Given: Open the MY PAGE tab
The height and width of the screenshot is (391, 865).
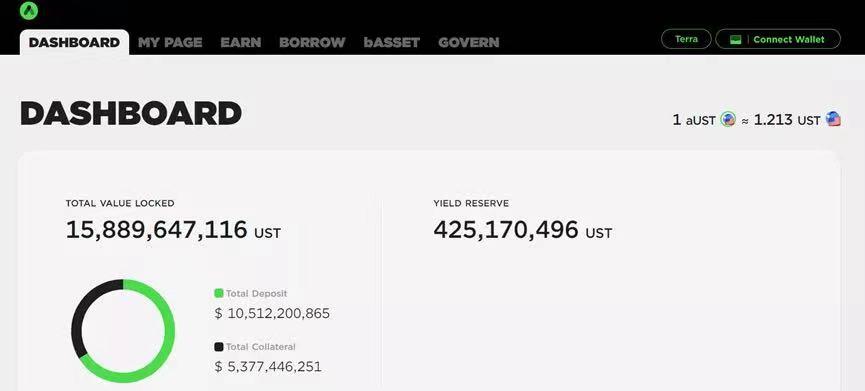Looking at the screenshot, I should point(170,42).
